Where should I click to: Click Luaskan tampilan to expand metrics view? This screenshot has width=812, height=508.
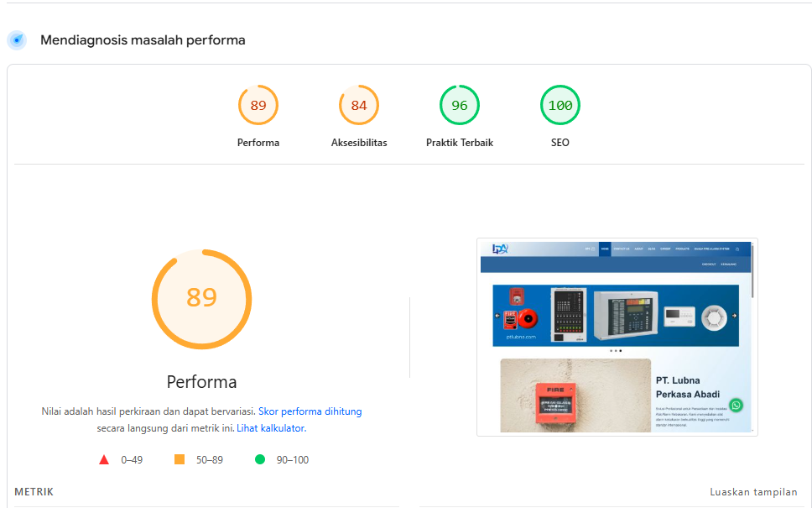(753, 492)
